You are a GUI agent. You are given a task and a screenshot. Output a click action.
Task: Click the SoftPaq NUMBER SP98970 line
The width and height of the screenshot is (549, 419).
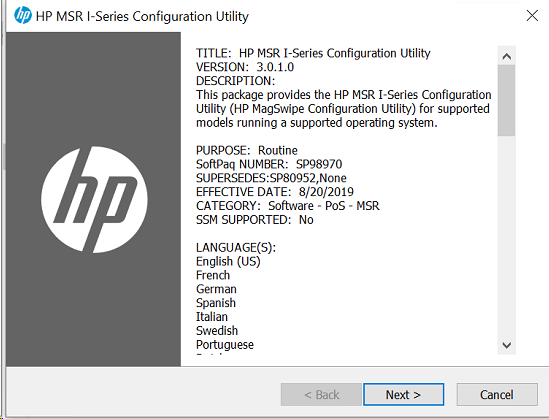[269, 164]
